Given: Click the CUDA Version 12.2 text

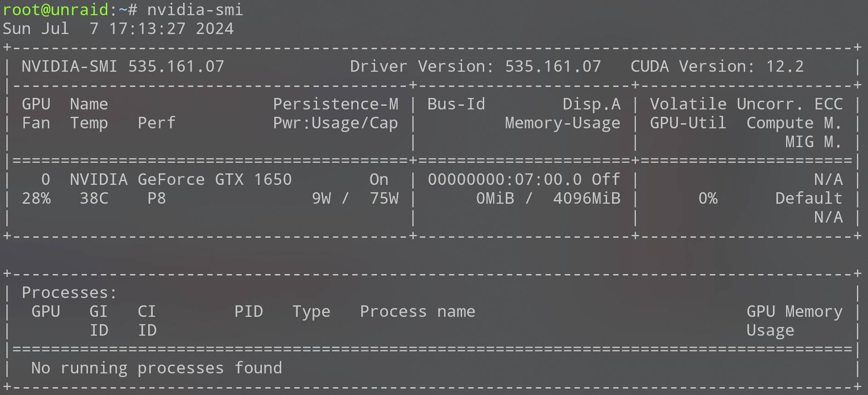Looking at the screenshot, I should (x=717, y=66).
